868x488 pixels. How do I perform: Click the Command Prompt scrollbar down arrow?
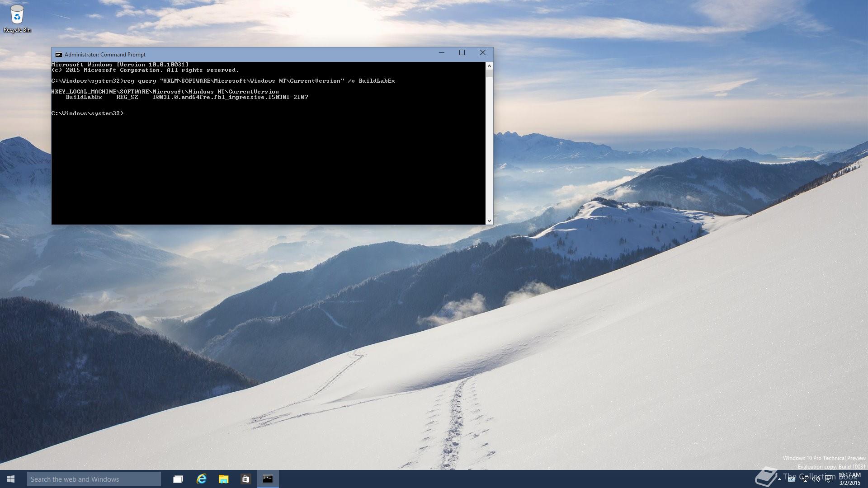[x=489, y=221]
